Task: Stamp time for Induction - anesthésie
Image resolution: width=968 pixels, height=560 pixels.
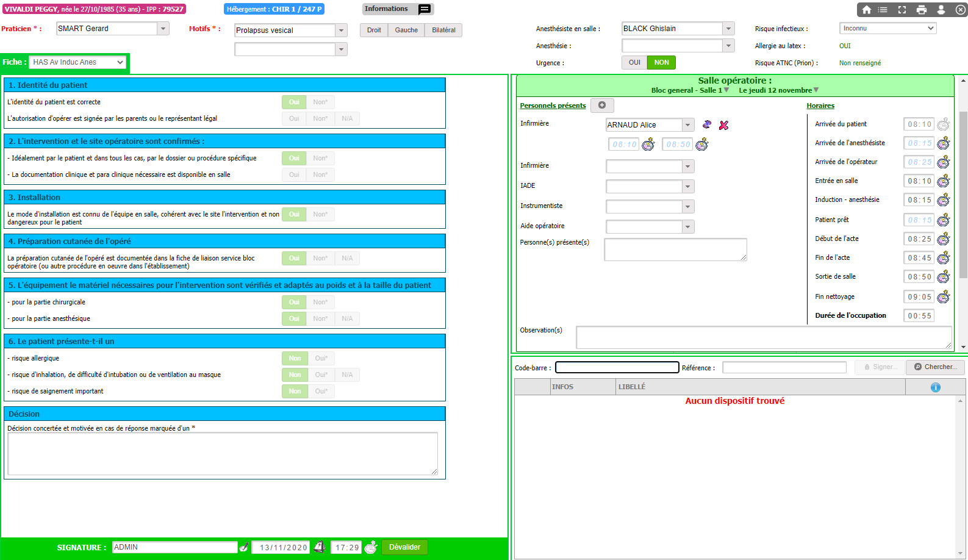Action: [x=944, y=199]
